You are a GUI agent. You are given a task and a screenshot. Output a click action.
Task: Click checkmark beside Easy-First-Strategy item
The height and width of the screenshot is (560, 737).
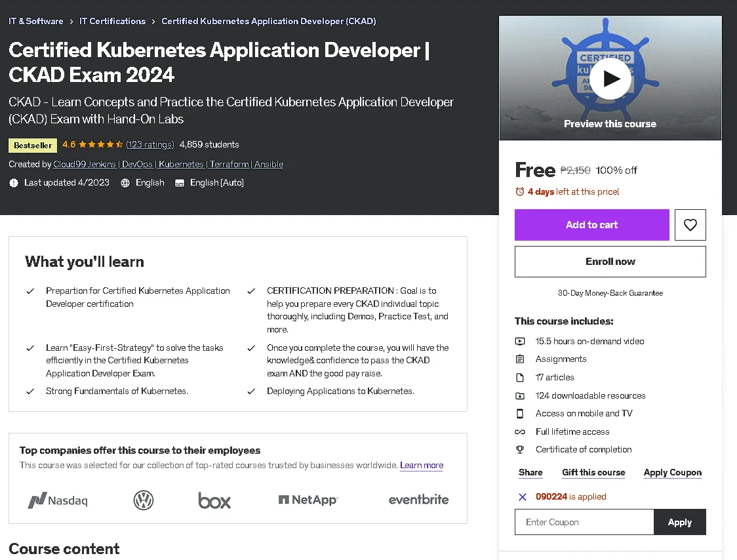tap(30, 348)
